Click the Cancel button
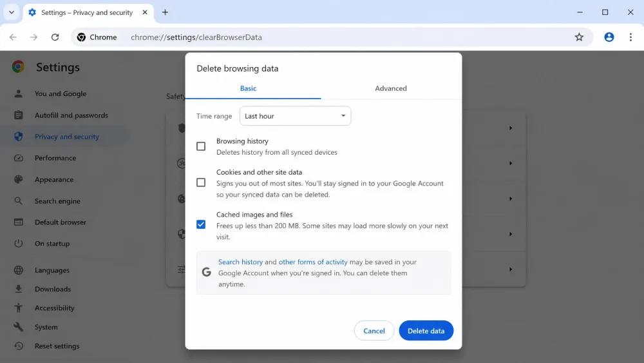Screen dimensions: 644x363 pos(374,331)
